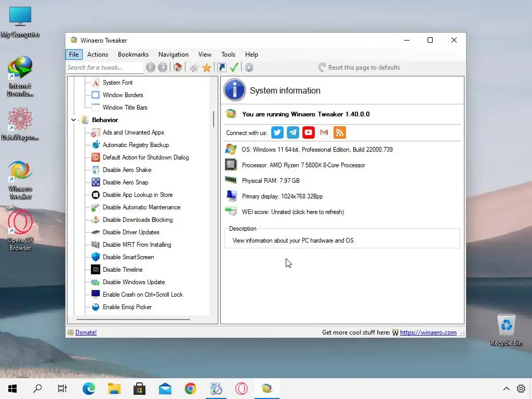Open the Tools menu
Image resolution: width=532 pixels, height=399 pixels.
coord(228,54)
